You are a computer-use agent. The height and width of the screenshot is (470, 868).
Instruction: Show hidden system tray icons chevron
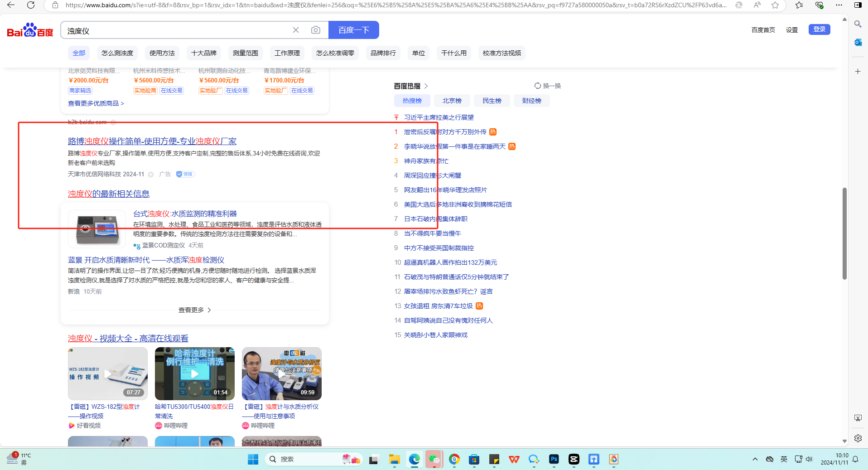[755, 459]
